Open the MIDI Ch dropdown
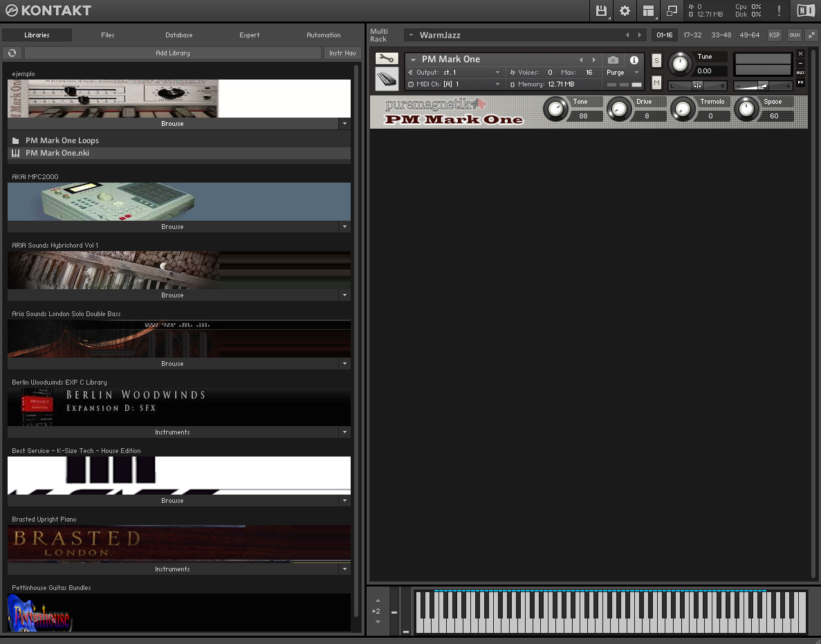821x644 pixels. tap(497, 84)
